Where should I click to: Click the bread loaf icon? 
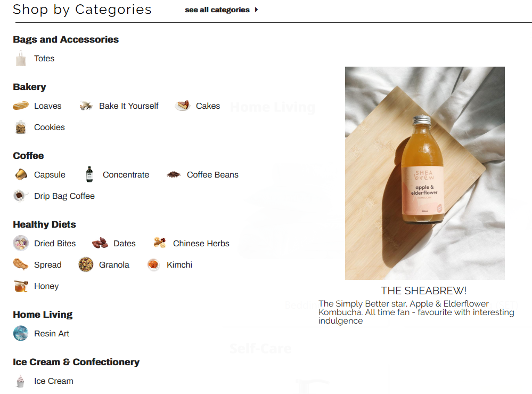pyautogui.click(x=21, y=106)
